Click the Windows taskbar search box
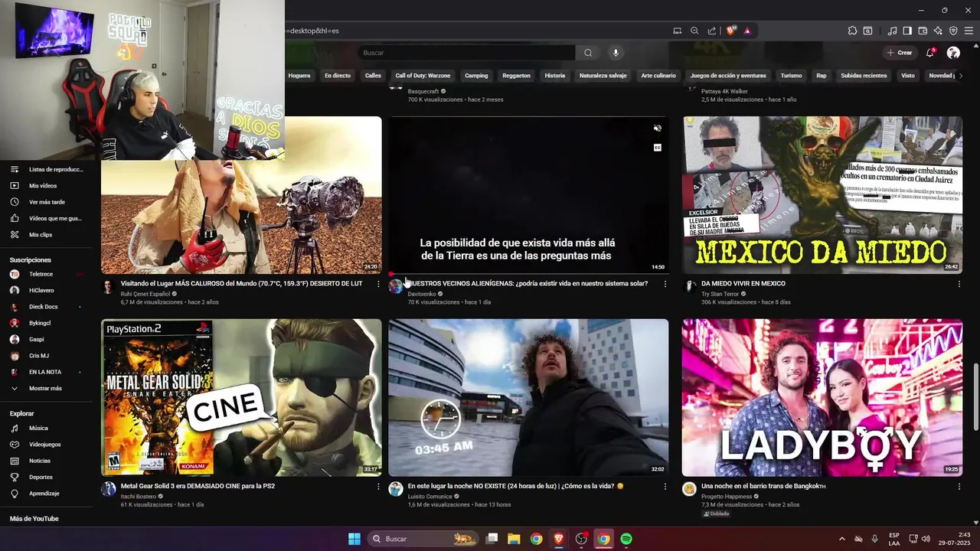The width and height of the screenshot is (980, 551). [x=423, y=539]
